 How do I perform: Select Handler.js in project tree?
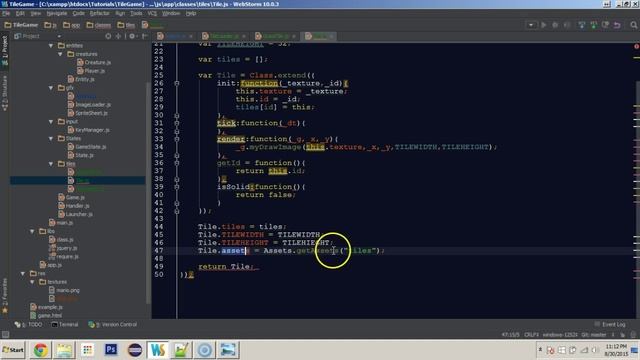click(x=73, y=206)
